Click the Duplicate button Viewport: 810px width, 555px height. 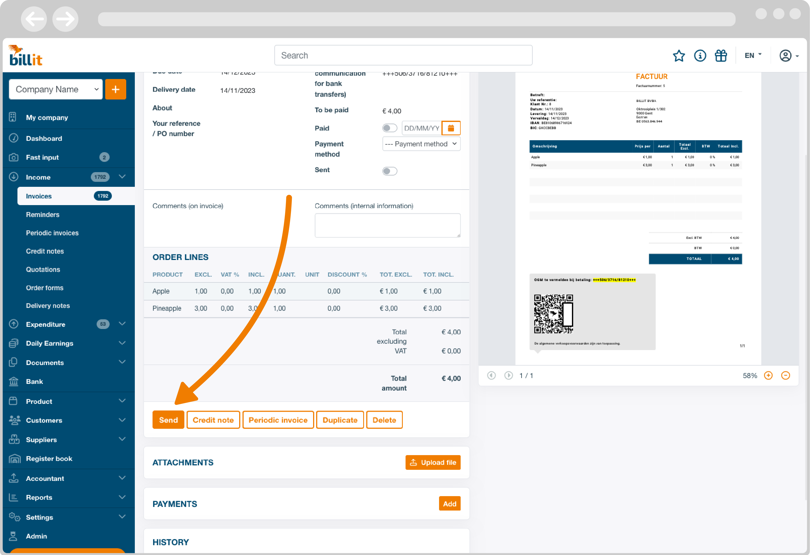(340, 420)
